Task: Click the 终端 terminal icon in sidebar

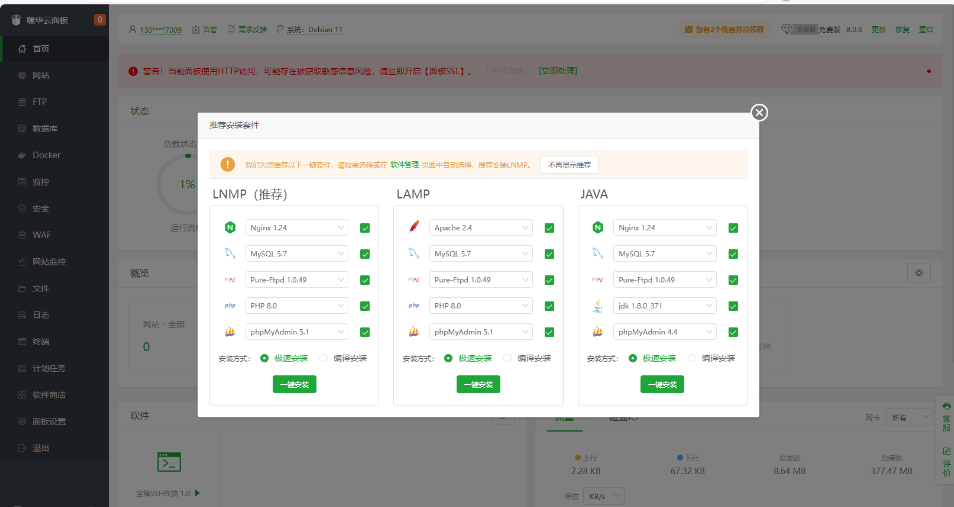Action: (22, 341)
